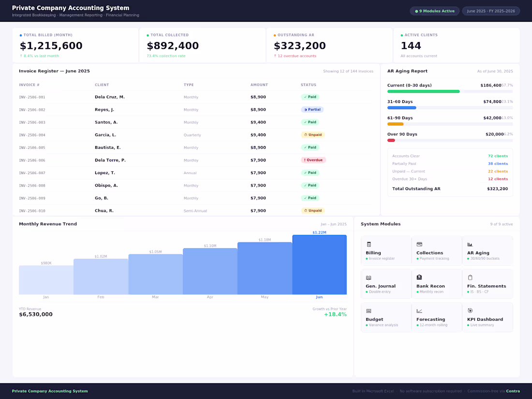532x399 pixels.
Task: Click the 9 Modules Active badge
Action: click(435, 11)
